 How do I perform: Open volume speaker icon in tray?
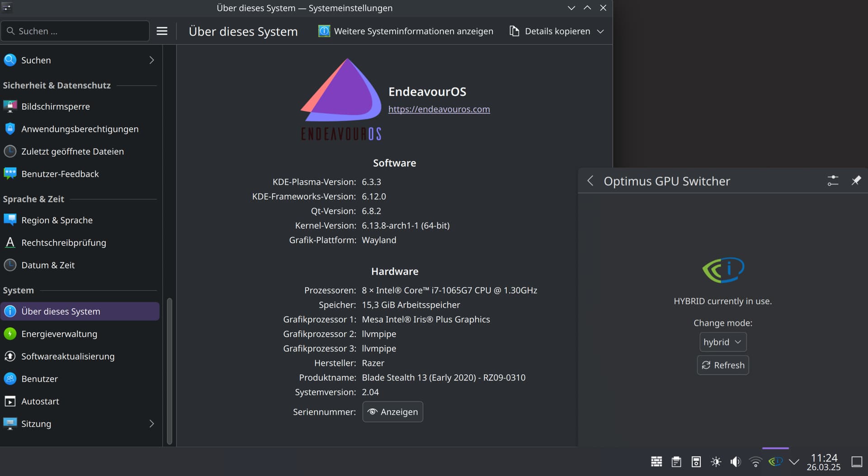(736, 462)
